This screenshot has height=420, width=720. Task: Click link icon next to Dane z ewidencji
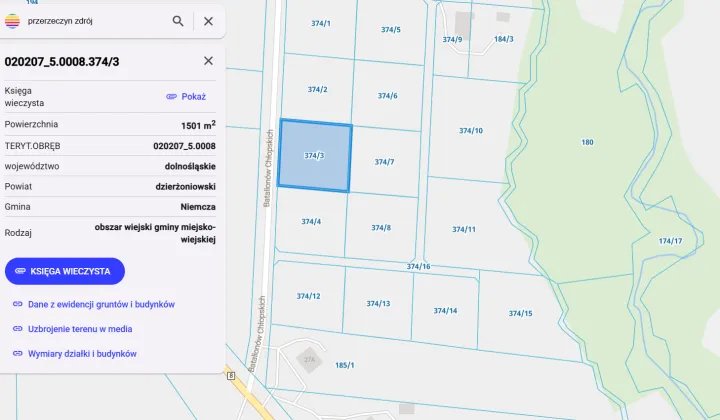click(x=17, y=304)
